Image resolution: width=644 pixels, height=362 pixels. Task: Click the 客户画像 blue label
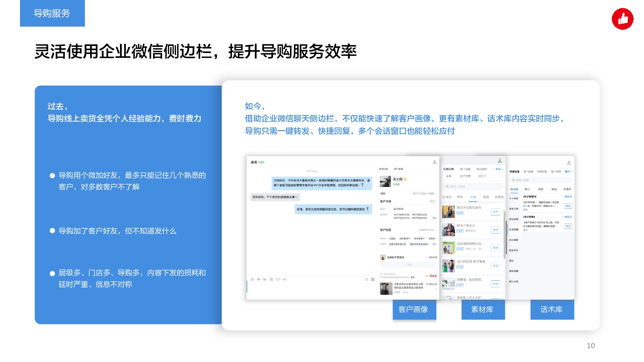414,309
